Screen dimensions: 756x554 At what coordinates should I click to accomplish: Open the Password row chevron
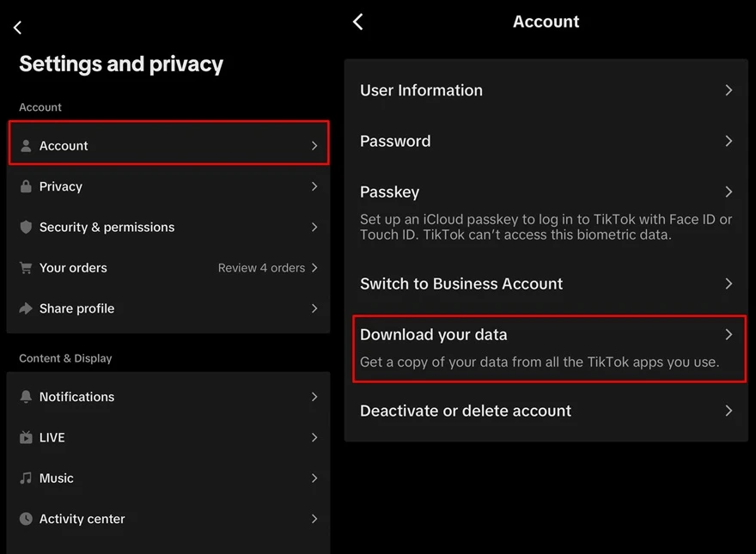click(x=728, y=141)
